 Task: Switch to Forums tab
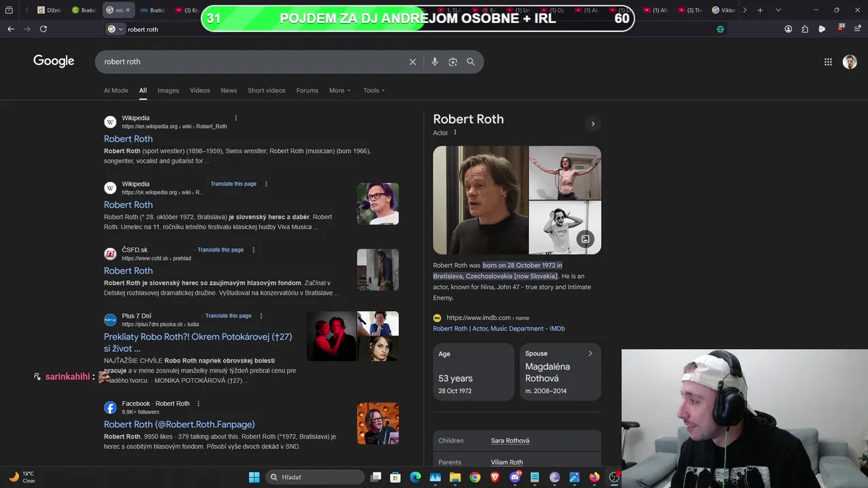click(x=307, y=90)
